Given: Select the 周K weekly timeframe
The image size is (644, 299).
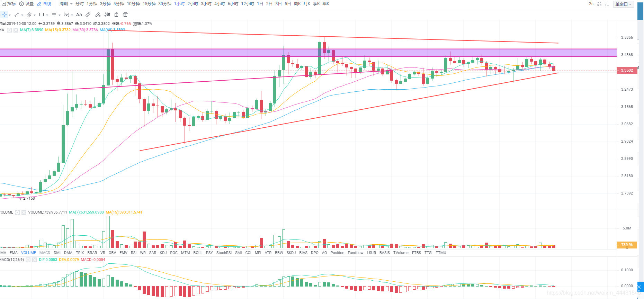Looking at the screenshot, I should click(x=297, y=4).
